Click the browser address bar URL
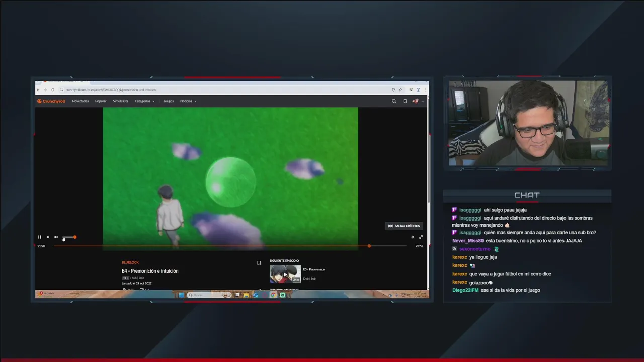Image resolution: width=644 pixels, height=362 pixels. tap(111, 90)
